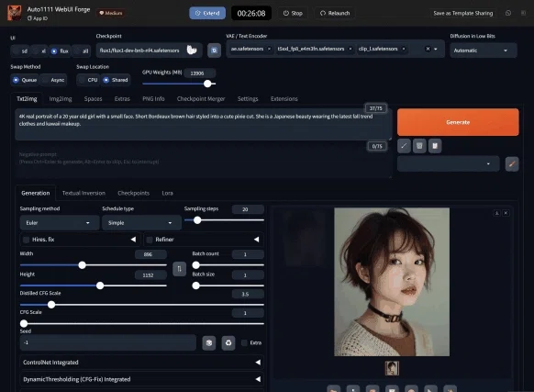Open the Checkpoint dropdown
This screenshot has height=392, width=534.
149,50
